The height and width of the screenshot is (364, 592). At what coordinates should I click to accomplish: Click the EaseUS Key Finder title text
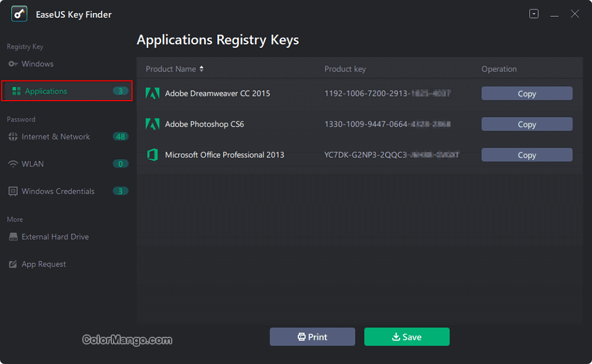[x=73, y=14]
